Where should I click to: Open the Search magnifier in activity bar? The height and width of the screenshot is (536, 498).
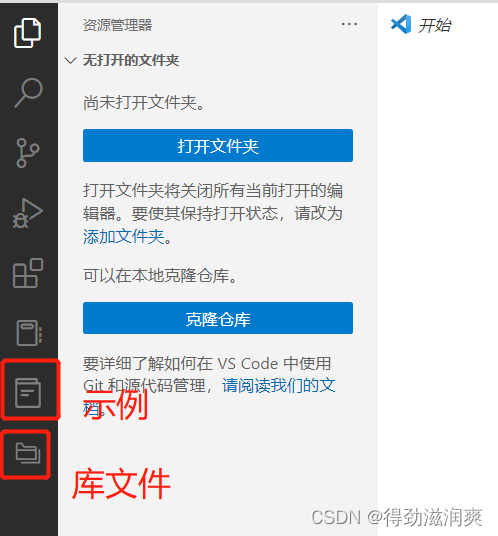click(x=29, y=92)
